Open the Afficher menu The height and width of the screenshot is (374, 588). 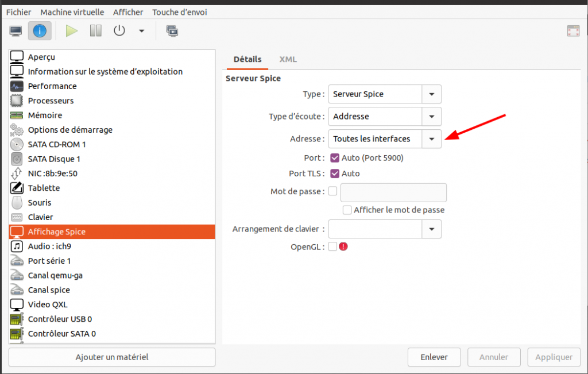pos(128,12)
